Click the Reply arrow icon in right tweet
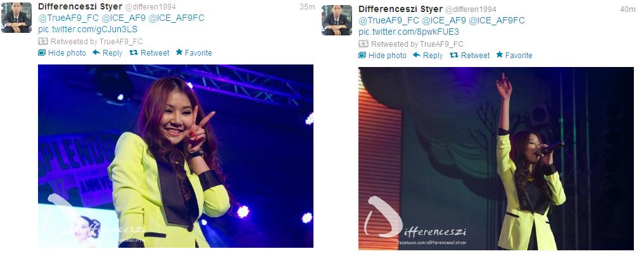Viewport: 644px width, 256px height. tap(417, 55)
